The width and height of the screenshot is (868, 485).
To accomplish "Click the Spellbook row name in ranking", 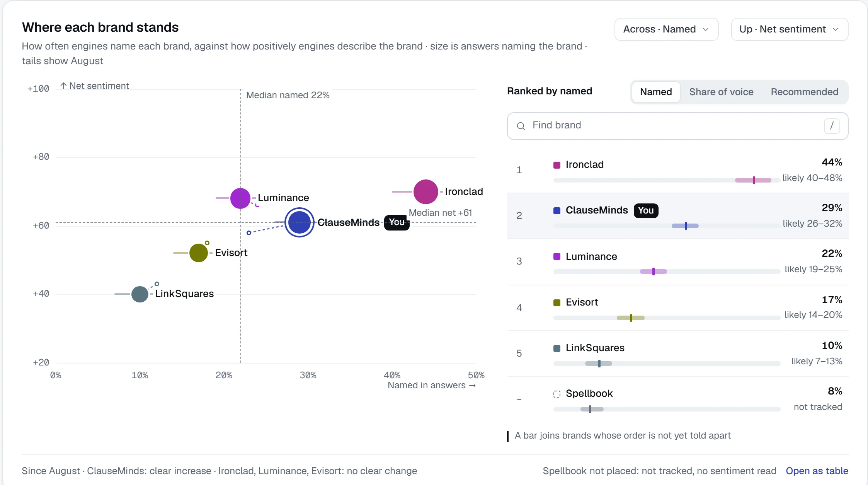I will tap(589, 394).
